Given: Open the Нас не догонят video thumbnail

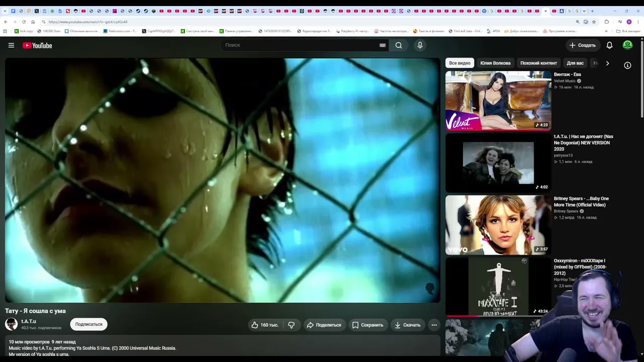Looking at the screenshot, I should 498,163.
